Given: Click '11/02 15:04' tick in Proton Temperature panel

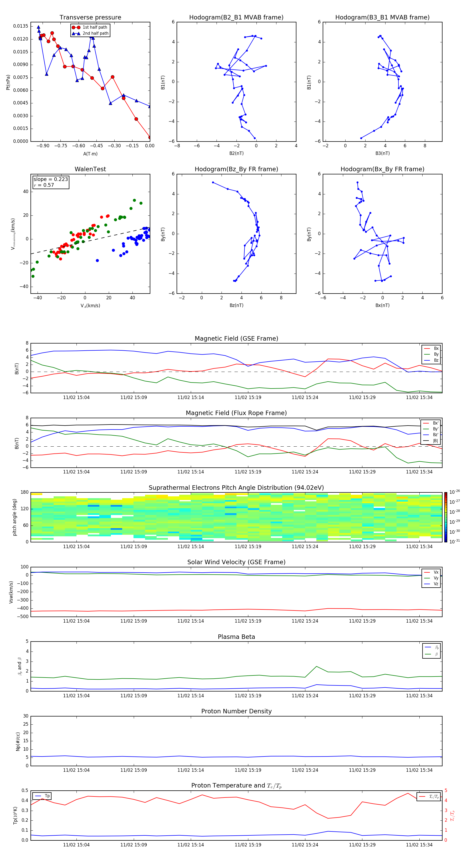Looking at the screenshot, I should tap(76, 845).
